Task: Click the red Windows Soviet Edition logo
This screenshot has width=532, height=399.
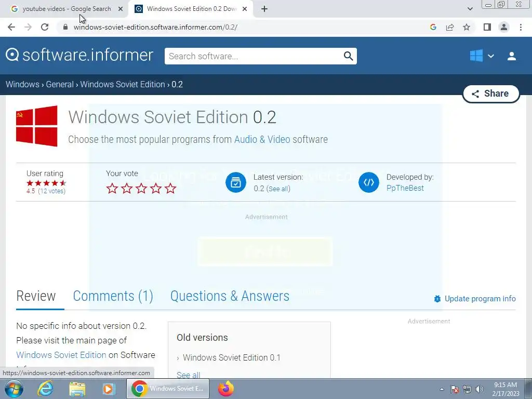Action: (x=37, y=126)
